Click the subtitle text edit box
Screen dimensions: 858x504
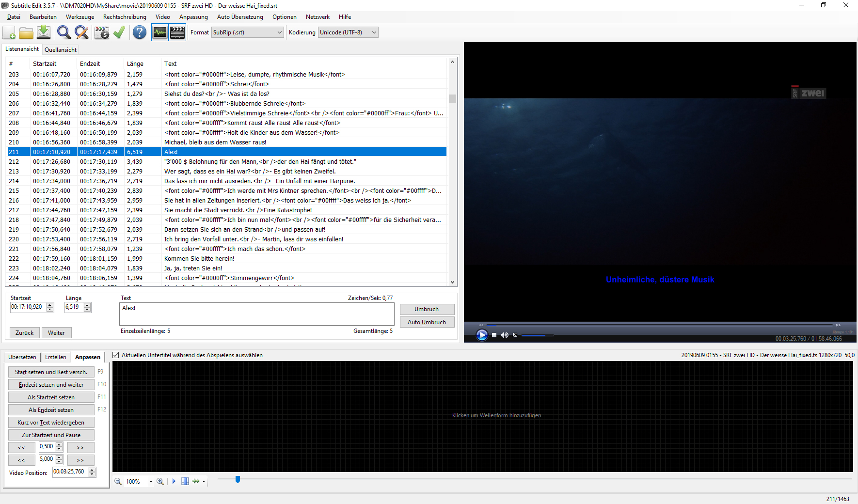pyautogui.click(x=256, y=314)
